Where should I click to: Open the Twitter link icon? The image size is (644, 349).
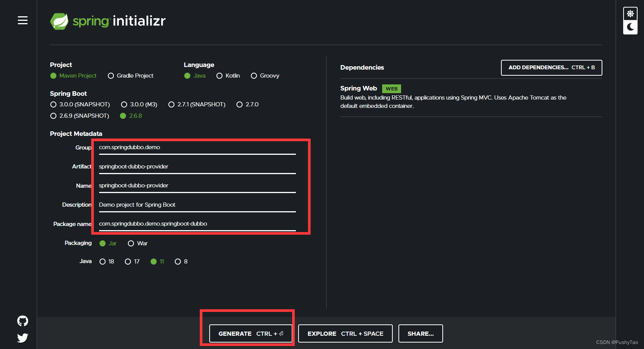coord(23,338)
